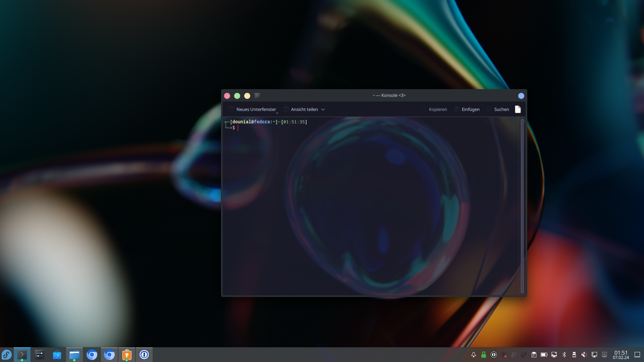This screenshot has height=362, width=644.
Task: Open the clipboard tray icon
Action: 534,355
